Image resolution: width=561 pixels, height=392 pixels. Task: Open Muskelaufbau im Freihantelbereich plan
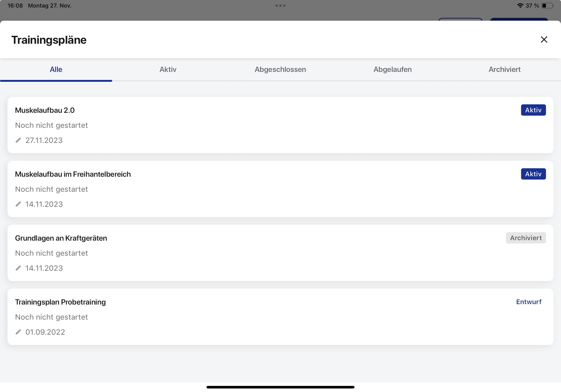coord(280,189)
